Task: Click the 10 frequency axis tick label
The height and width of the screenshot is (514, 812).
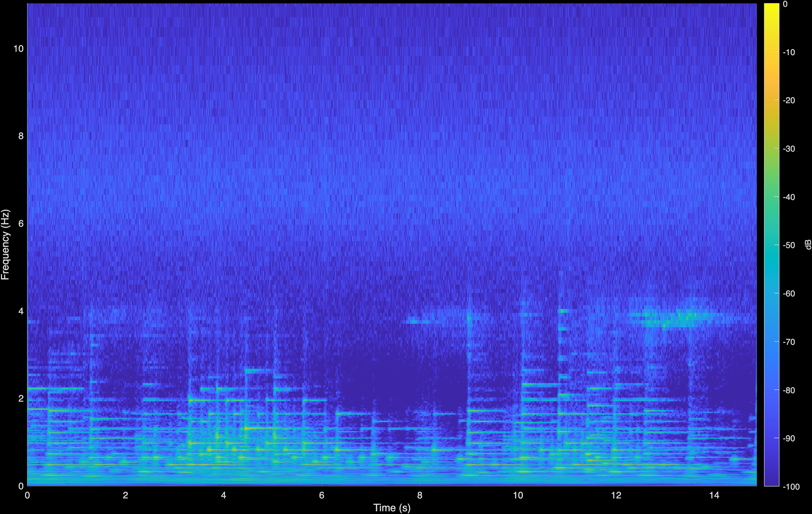Action: click(x=19, y=48)
